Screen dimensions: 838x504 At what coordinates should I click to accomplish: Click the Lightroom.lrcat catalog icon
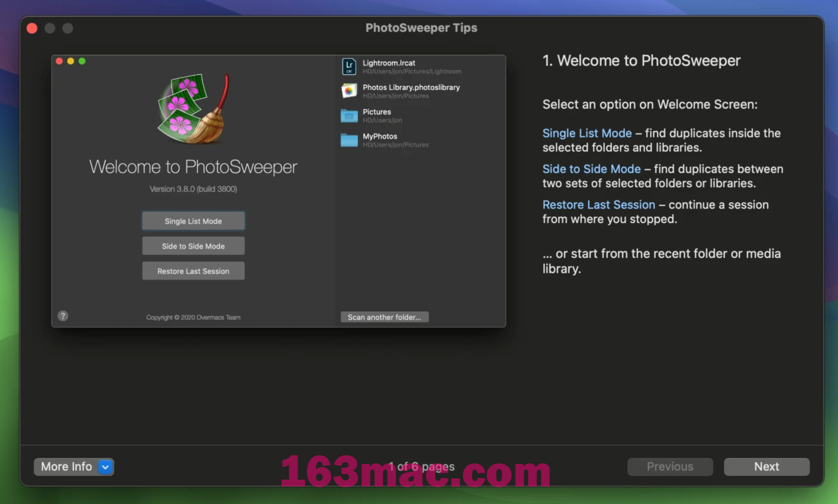[x=349, y=67]
